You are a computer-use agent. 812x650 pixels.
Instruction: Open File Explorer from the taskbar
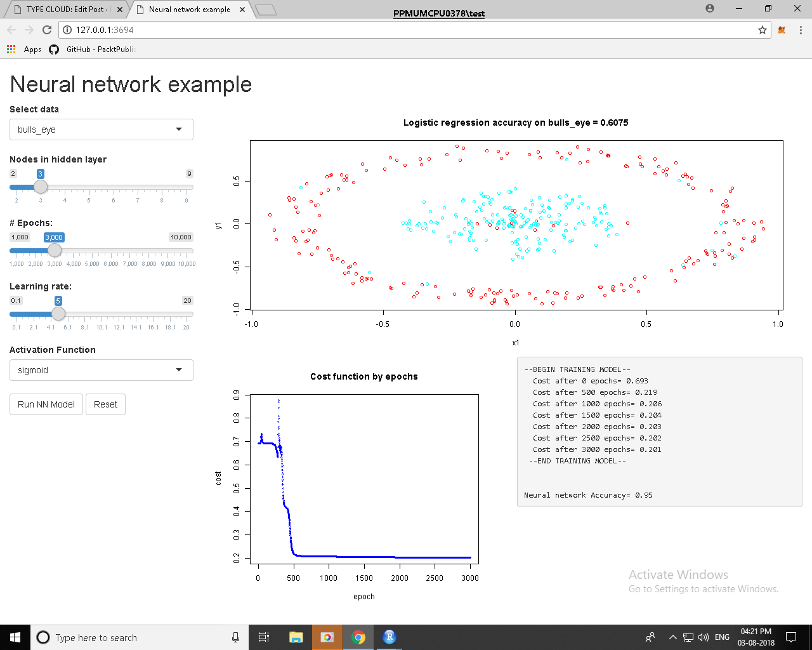point(296,637)
